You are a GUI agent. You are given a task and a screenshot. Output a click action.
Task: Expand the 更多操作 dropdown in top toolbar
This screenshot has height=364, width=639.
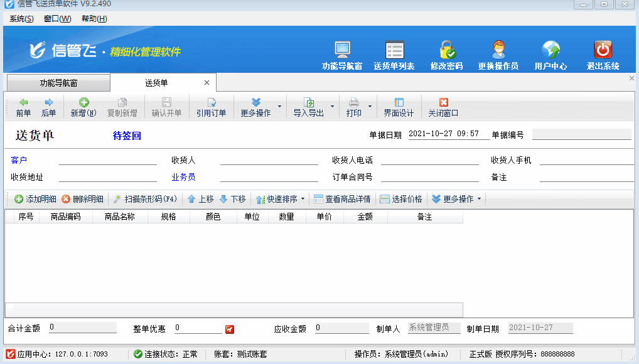coord(279,107)
